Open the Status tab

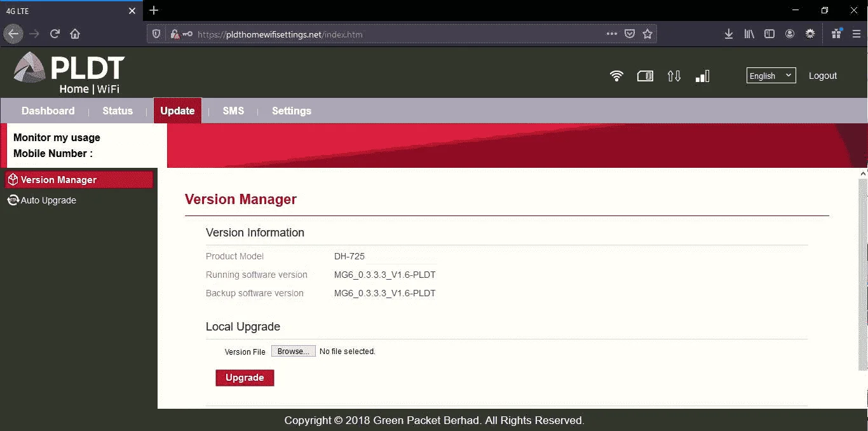tap(118, 111)
